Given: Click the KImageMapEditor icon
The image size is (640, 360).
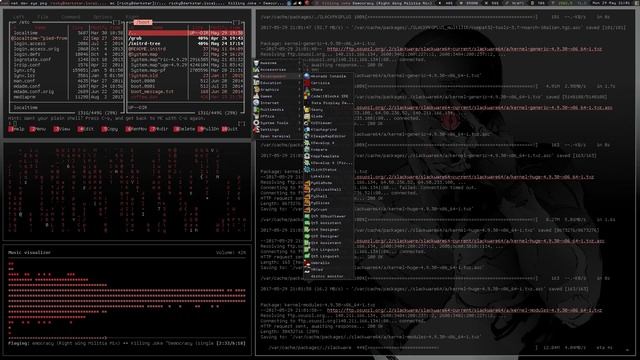Looking at the screenshot, I should pos(307,136).
